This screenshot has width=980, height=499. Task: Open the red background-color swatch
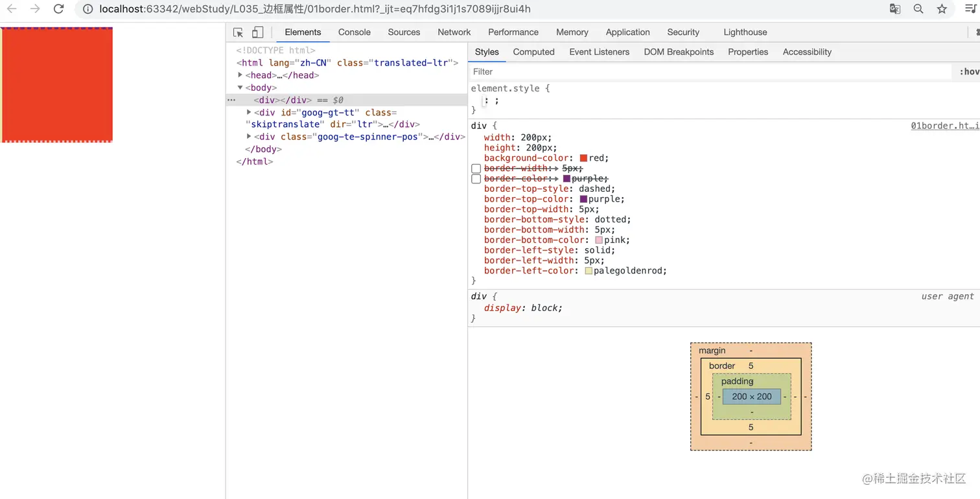(x=583, y=158)
